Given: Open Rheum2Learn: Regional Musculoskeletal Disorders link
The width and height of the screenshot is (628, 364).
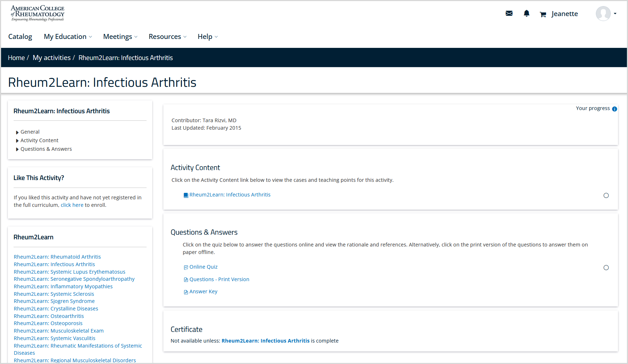Looking at the screenshot, I should click(75, 360).
